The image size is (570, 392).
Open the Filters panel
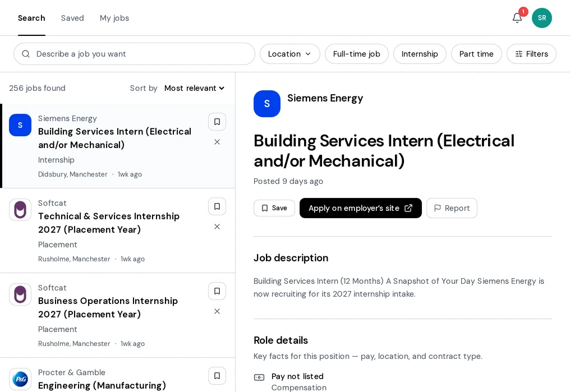pos(531,54)
